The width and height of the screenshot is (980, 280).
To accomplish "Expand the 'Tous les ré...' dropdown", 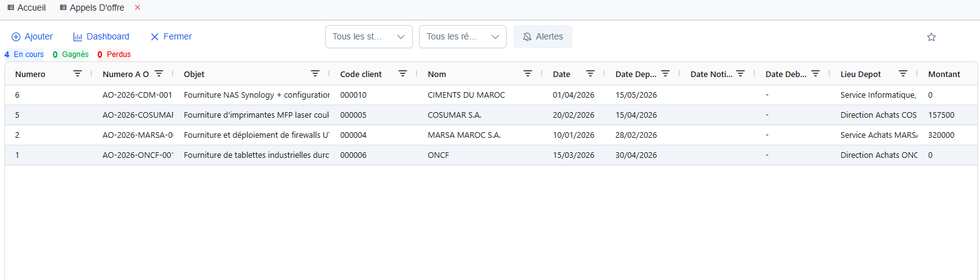I will tap(462, 37).
